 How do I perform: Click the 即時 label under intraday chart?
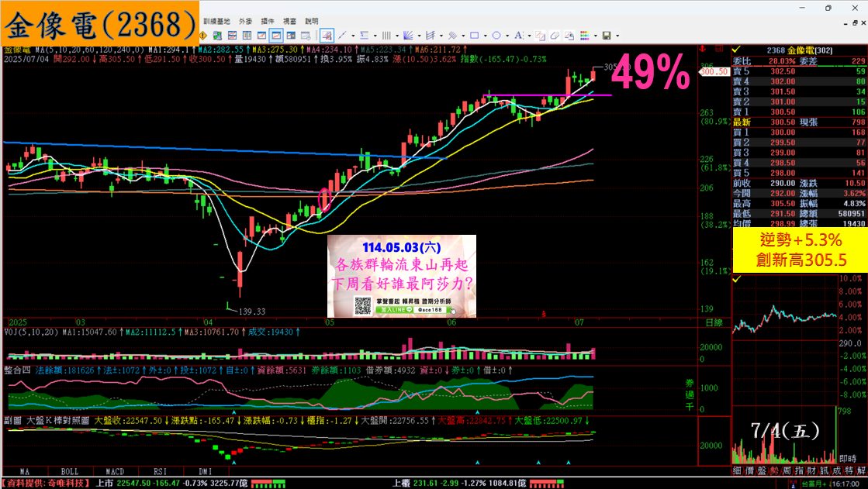847,459
